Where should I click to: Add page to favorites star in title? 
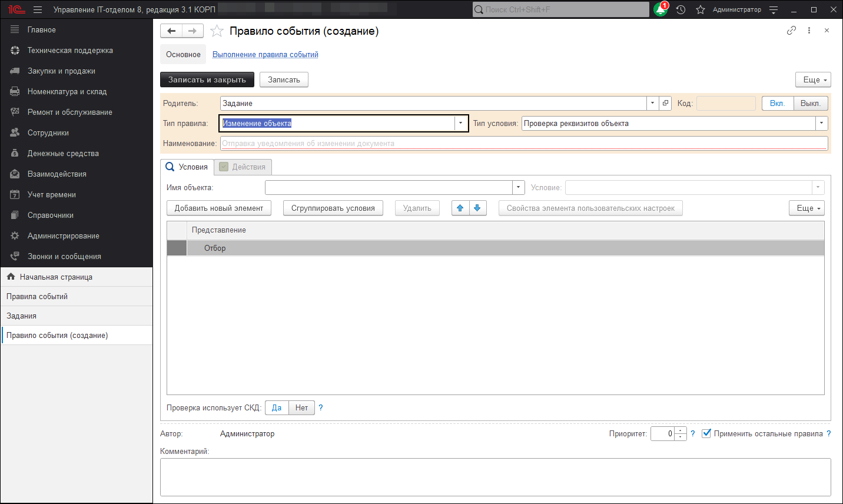pyautogui.click(x=217, y=31)
